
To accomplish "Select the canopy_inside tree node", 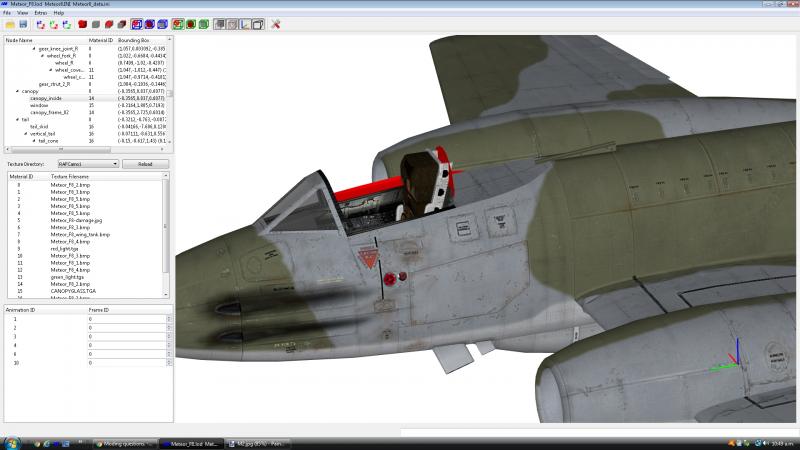I will point(46,98).
